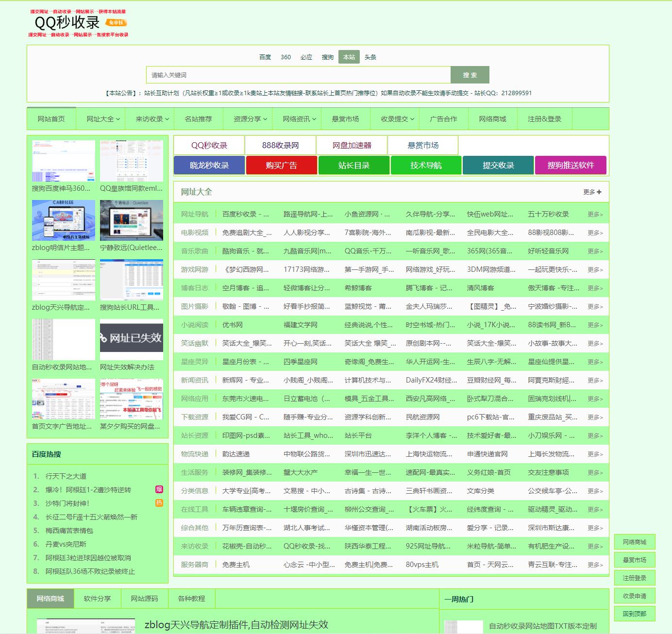Image resolution: width=672 pixels, height=634 pixels.
Task: Switch to 各种教程 tab
Action: click(191, 599)
